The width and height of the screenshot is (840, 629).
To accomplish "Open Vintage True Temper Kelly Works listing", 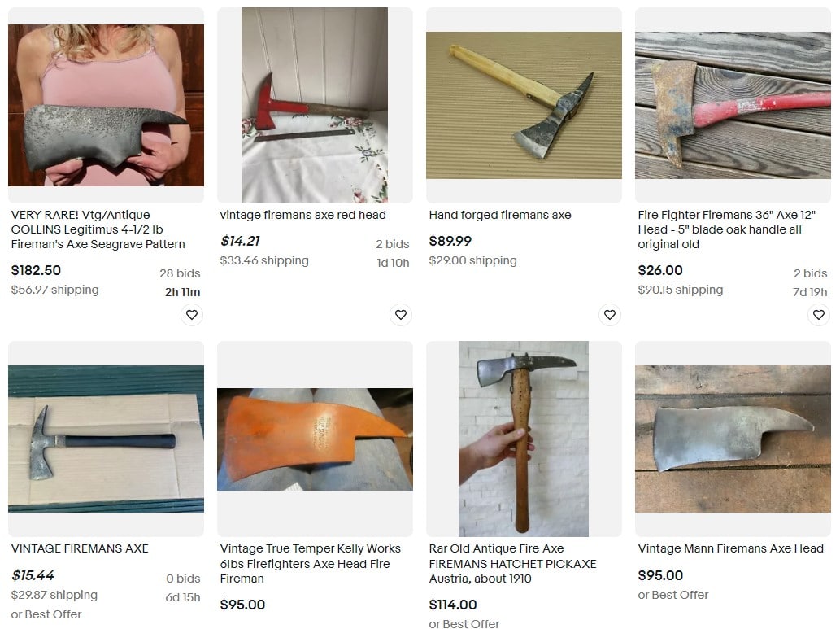I will click(310, 564).
